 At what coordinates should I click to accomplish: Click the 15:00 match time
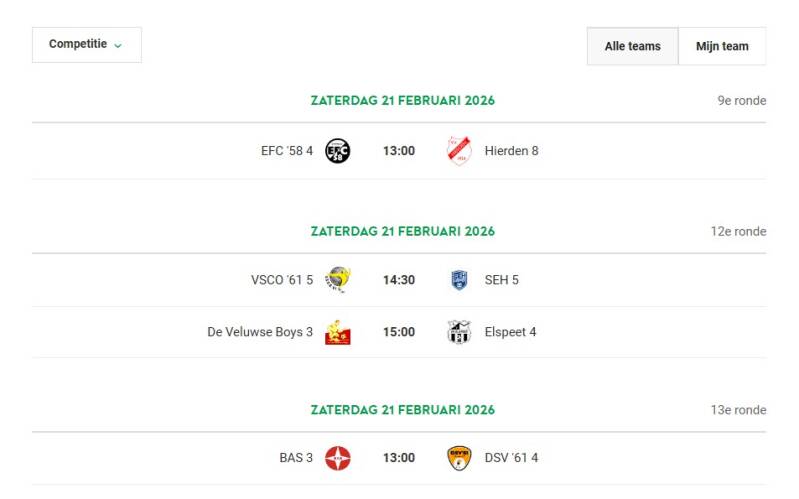(x=398, y=332)
